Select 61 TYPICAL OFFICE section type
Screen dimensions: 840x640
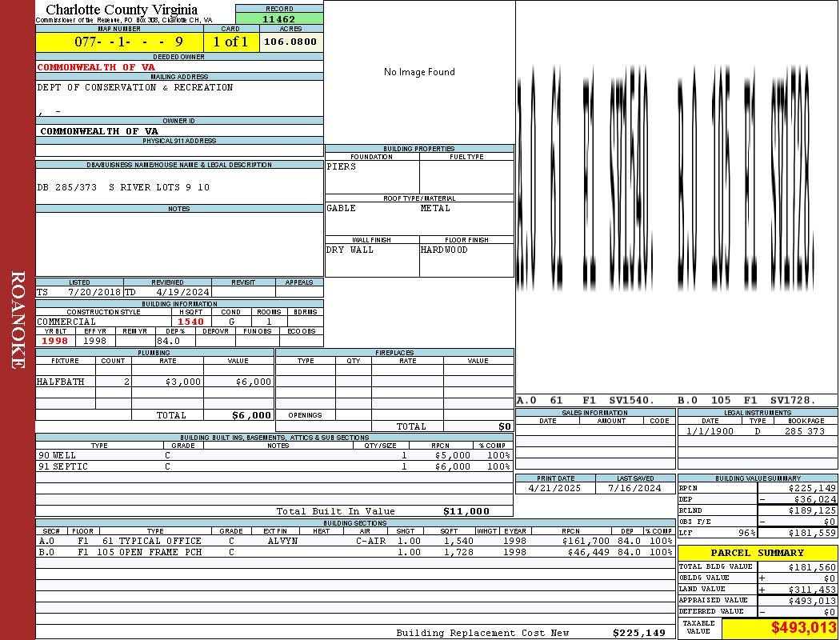point(152,541)
